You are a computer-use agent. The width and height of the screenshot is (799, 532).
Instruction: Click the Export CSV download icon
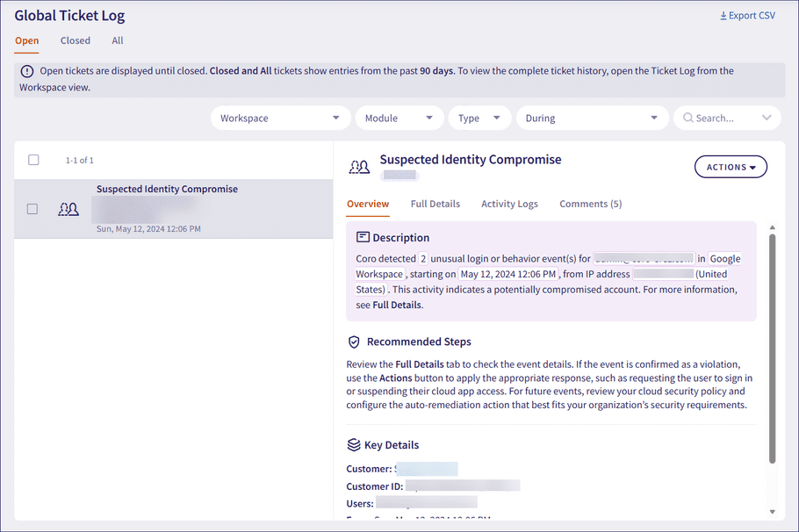point(723,16)
